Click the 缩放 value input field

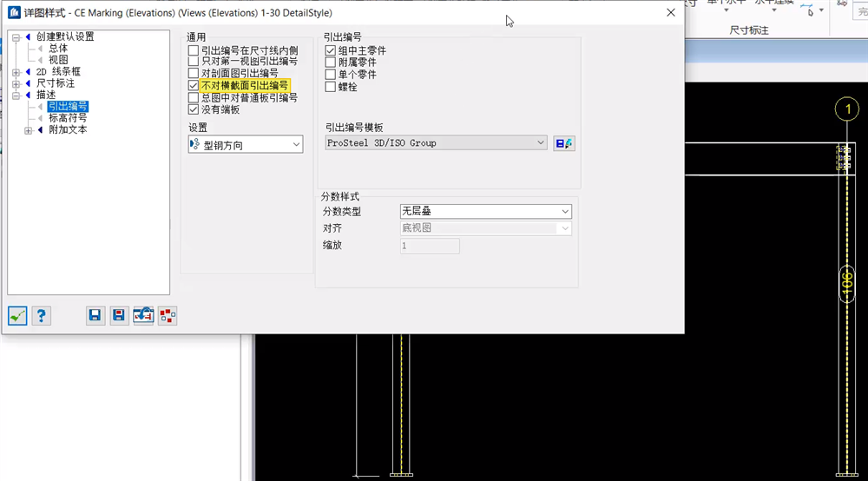[x=430, y=246]
